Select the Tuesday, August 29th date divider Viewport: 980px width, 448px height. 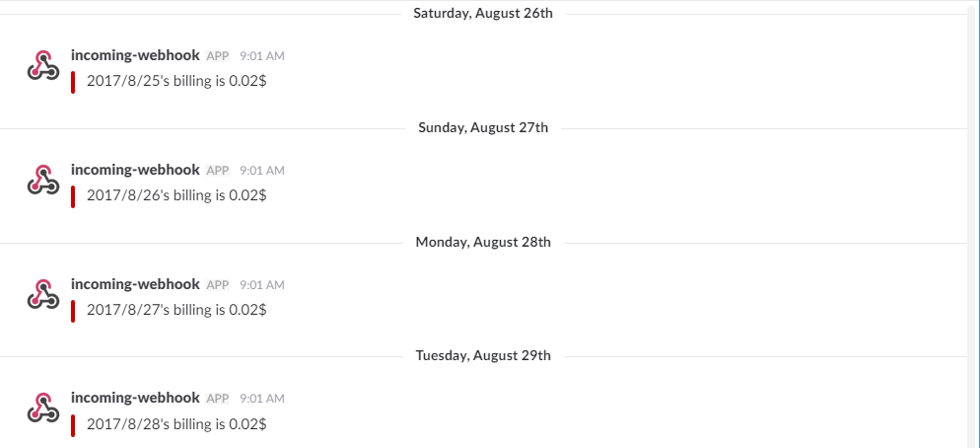tap(483, 355)
